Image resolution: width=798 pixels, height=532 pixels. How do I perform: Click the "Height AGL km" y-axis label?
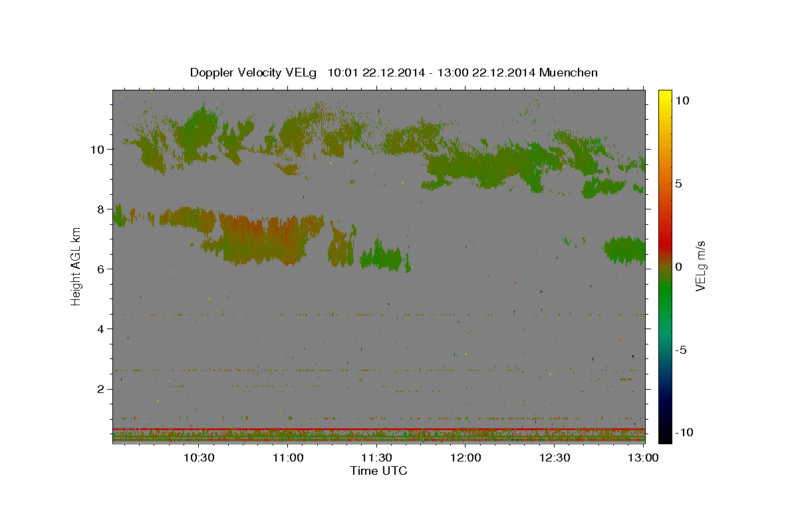coord(76,266)
